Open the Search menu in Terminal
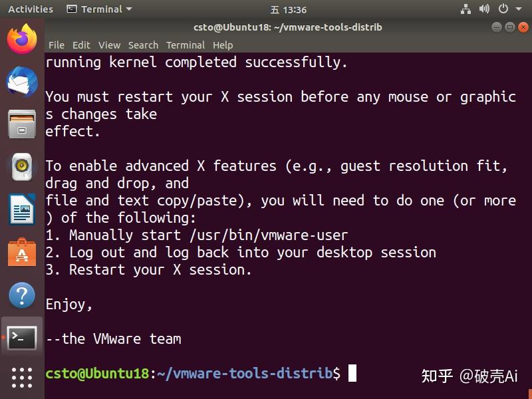This screenshot has width=532, height=399. [143, 45]
